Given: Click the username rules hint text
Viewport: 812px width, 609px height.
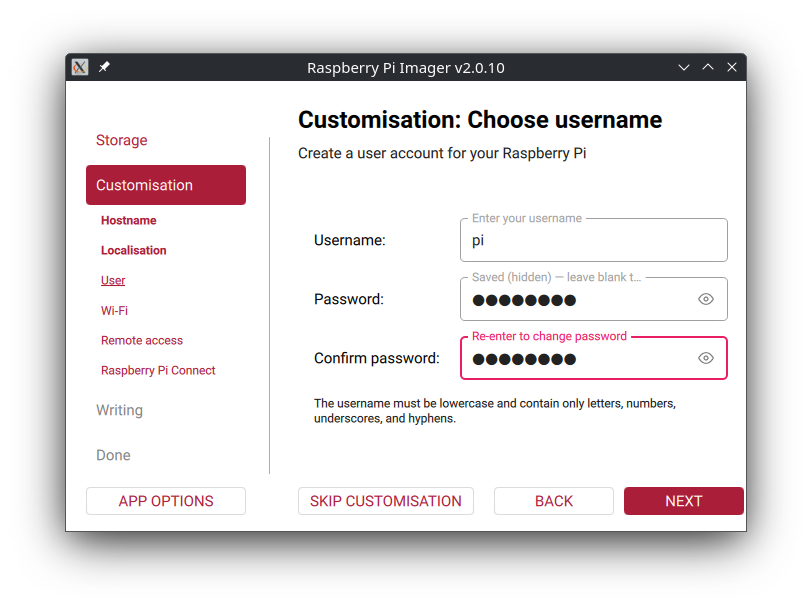Looking at the screenshot, I should tap(495, 411).
